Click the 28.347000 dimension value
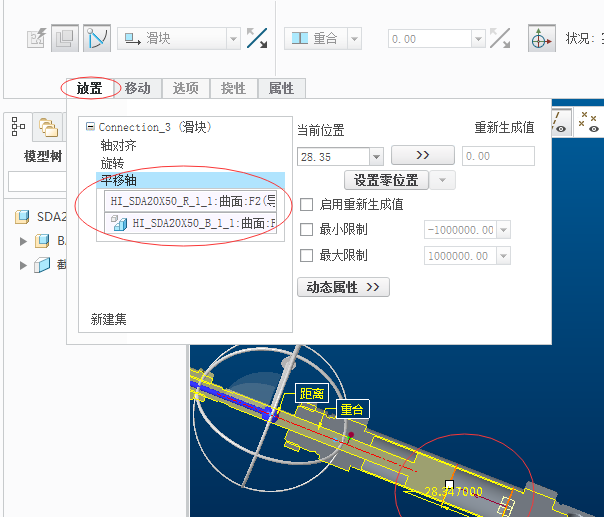This screenshot has width=604, height=517. coord(453,492)
